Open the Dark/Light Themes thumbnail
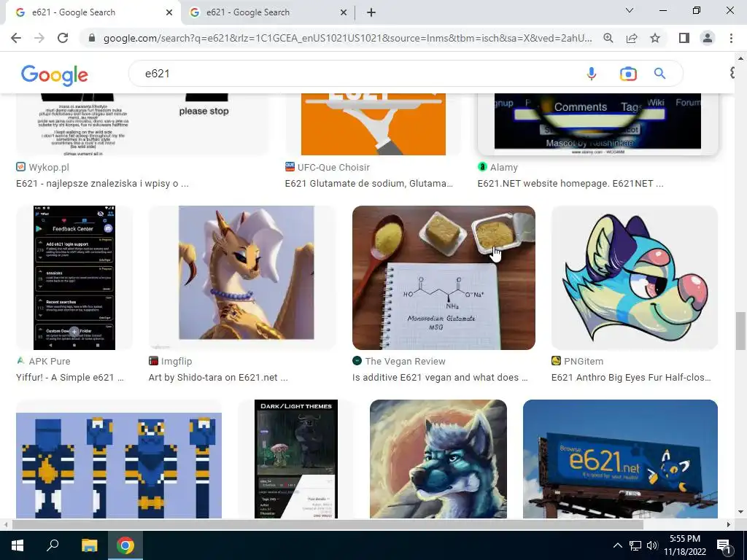This screenshot has height=560, width=747. tap(296, 459)
